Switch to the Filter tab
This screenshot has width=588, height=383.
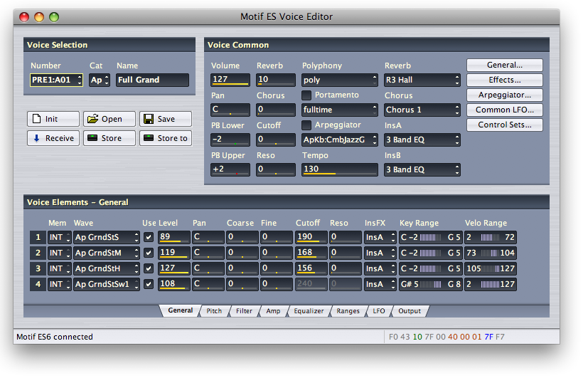click(244, 311)
